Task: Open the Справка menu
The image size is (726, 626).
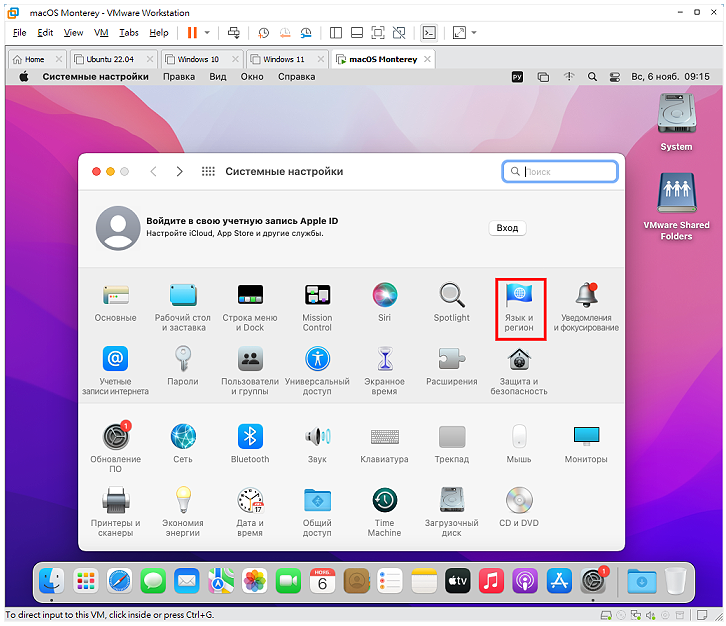Action: click(296, 77)
